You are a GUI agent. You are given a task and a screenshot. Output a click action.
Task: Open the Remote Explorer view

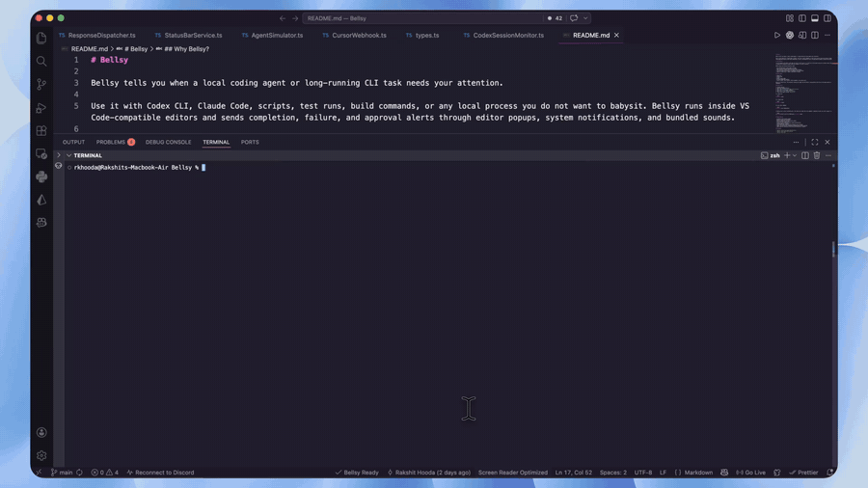[41, 153]
